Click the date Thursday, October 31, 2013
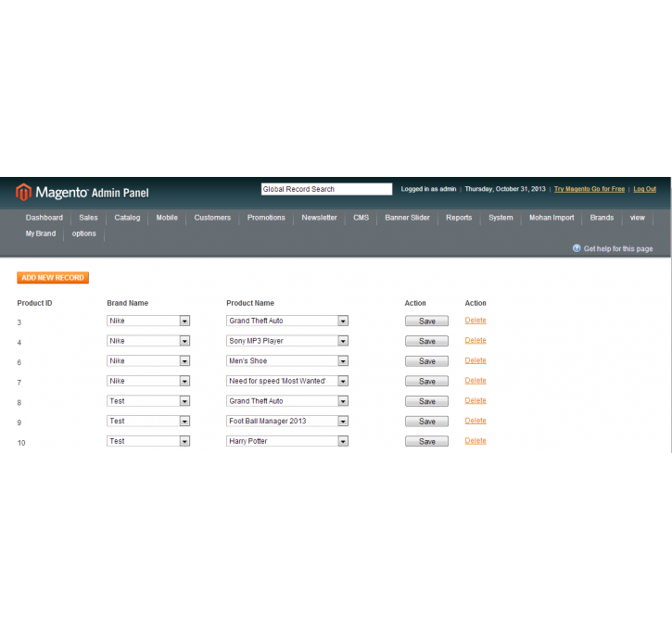672x630 pixels. [x=505, y=189]
